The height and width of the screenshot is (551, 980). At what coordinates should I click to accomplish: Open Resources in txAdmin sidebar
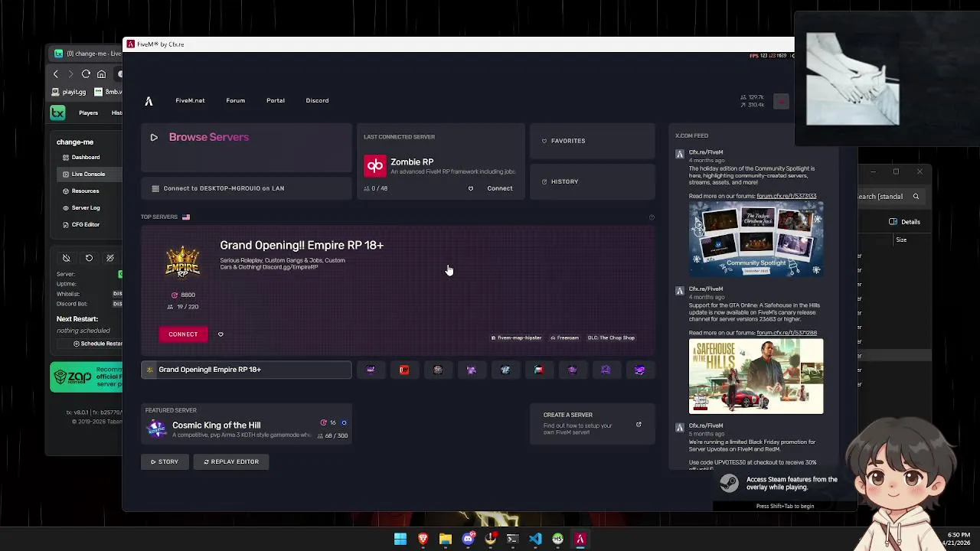85,191
